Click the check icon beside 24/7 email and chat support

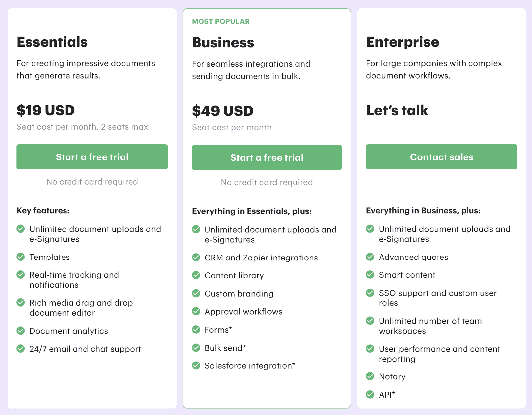(21, 349)
